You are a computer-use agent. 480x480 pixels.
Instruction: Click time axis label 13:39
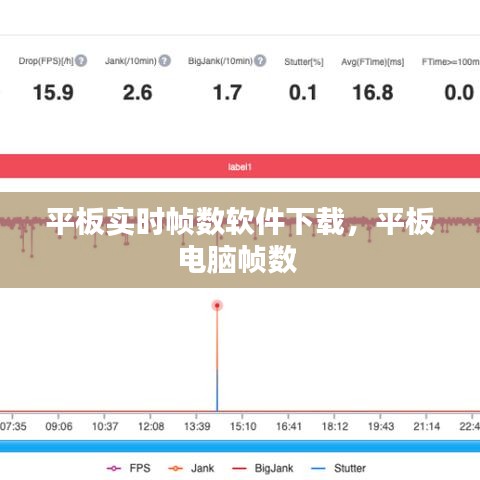point(197,426)
